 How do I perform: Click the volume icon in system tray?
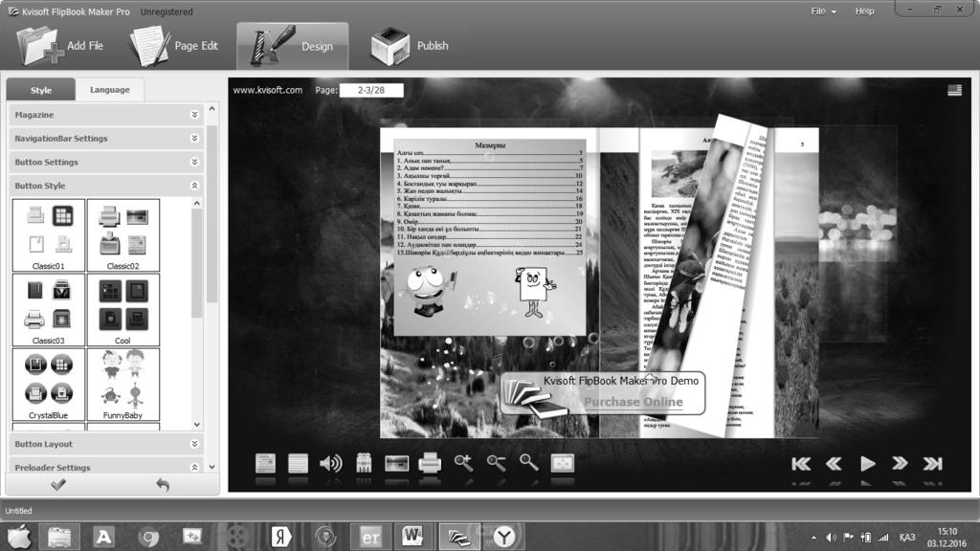(831, 538)
